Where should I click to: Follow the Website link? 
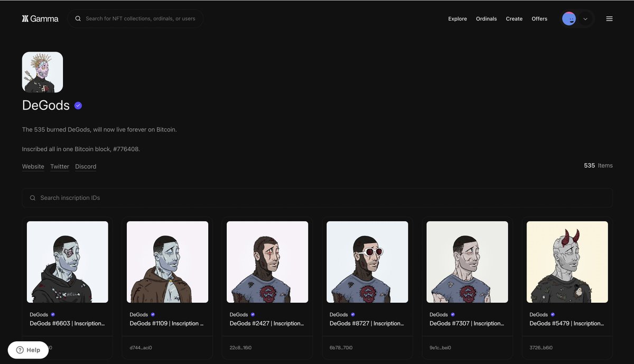pos(33,166)
